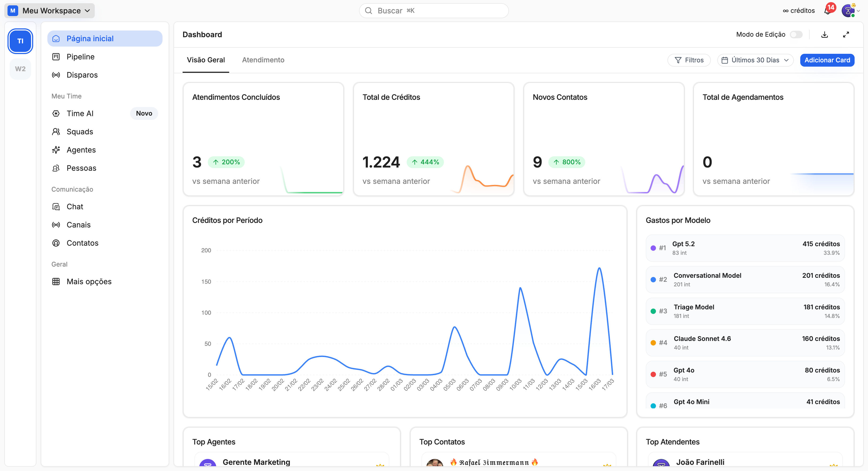Select the Contatos icon in the sidebar
Viewport: 868px width, 471px height.
click(56, 243)
